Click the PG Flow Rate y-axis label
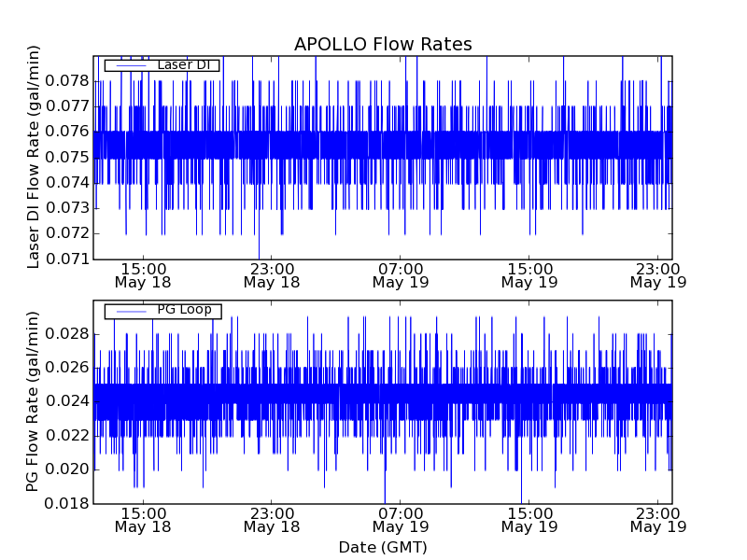 [34, 402]
